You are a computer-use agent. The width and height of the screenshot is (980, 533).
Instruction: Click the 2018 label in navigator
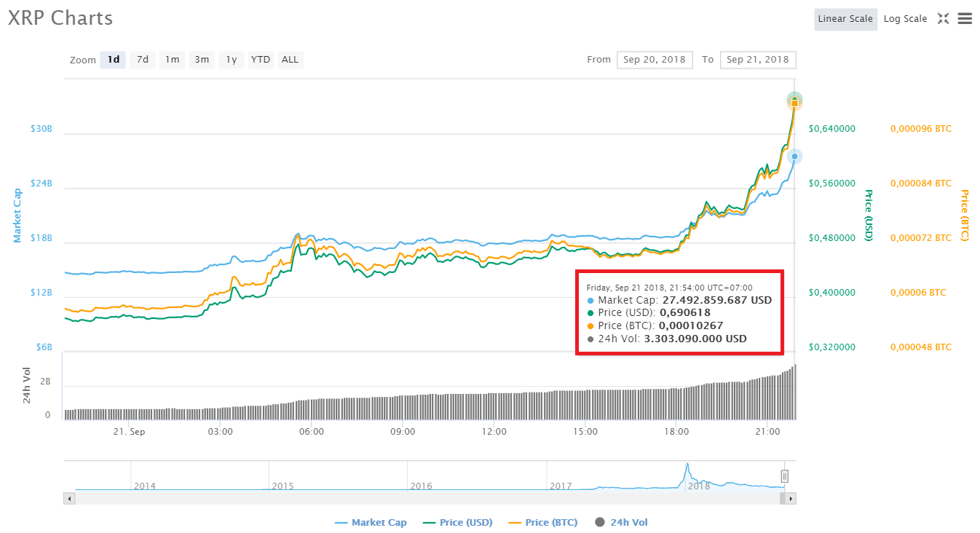699,486
